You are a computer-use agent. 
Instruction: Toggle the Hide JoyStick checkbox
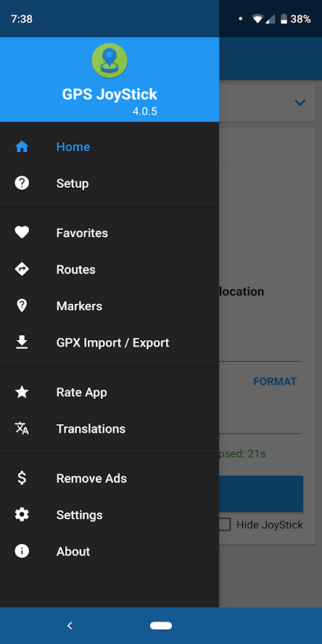(x=224, y=524)
